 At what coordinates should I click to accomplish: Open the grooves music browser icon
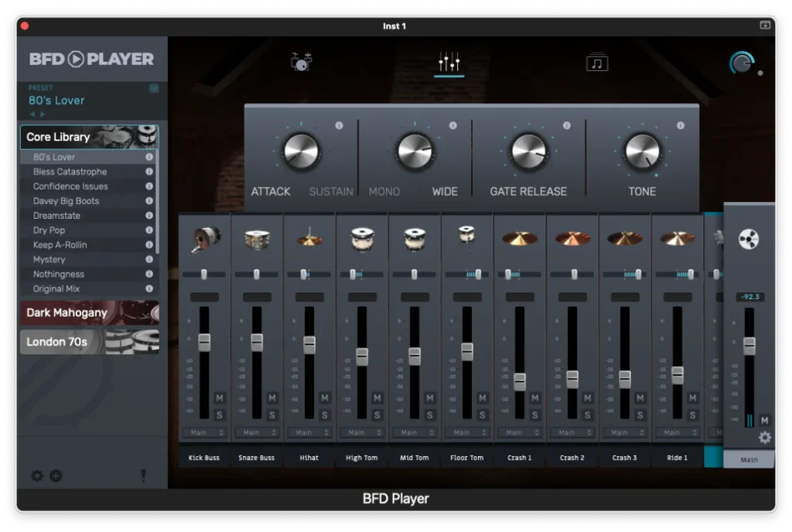(596, 63)
